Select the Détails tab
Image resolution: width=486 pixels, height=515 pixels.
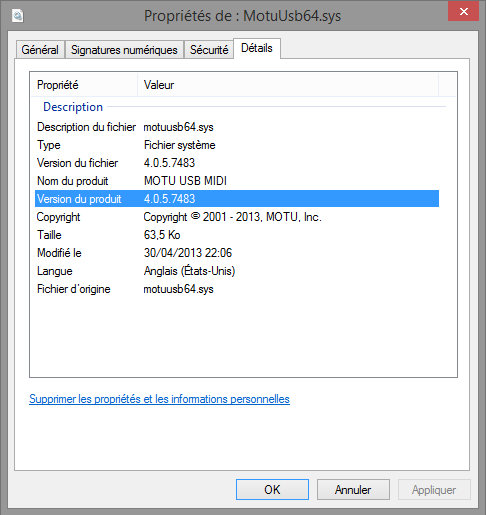click(257, 48)
